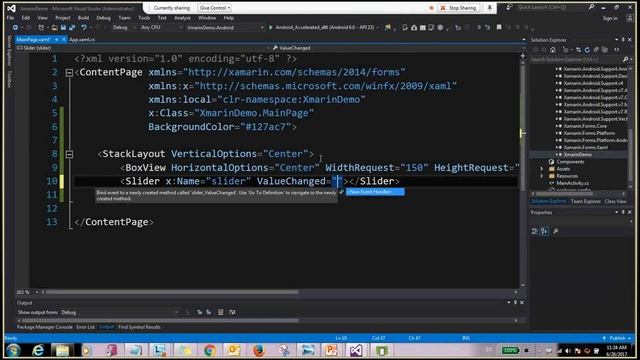Click the Output toggle word wrap icon
Image resolution: width=640 pixels, height=360 pixels.
232,312
